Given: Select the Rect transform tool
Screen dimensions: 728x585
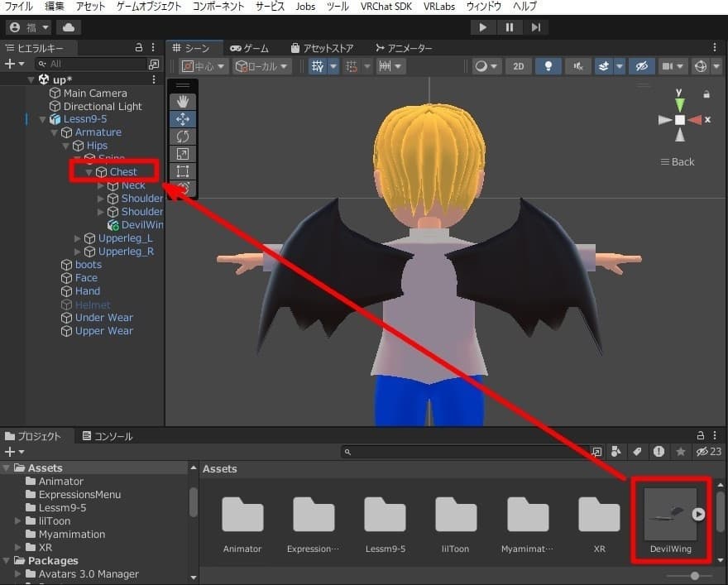Looking at the screenshot, I should coord(183,171).
